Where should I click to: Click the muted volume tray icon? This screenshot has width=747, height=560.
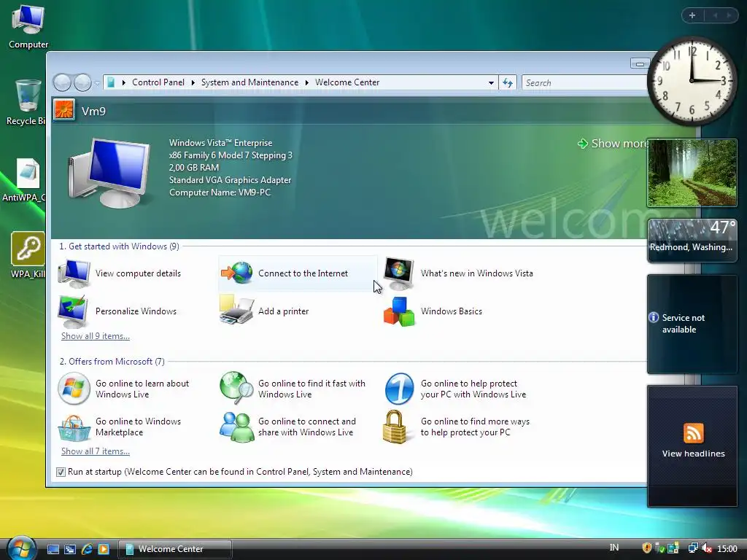(x=706, y=548)
